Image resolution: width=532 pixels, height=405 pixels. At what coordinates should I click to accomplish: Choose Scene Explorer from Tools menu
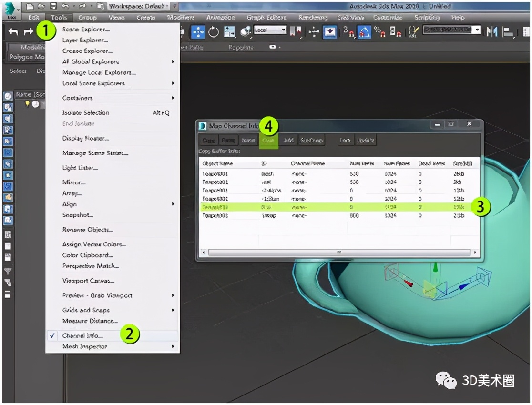click(83, 29)
